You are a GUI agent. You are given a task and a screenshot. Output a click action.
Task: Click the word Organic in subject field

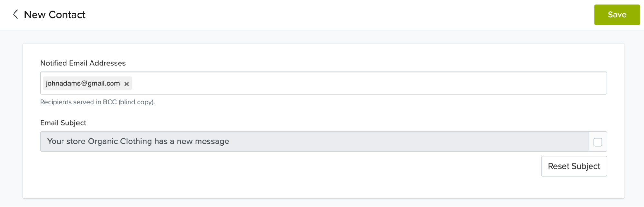click(103, 142)
